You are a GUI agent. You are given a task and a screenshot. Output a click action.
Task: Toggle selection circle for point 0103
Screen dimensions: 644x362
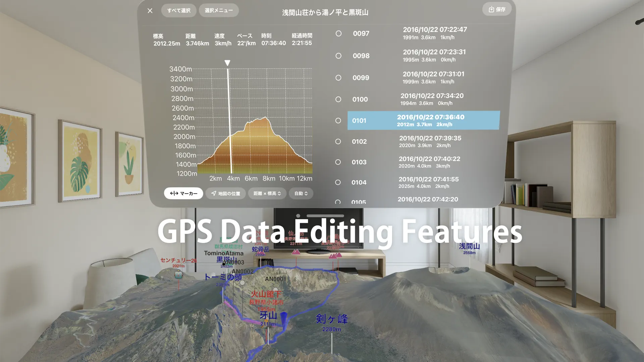pos(338,162)
